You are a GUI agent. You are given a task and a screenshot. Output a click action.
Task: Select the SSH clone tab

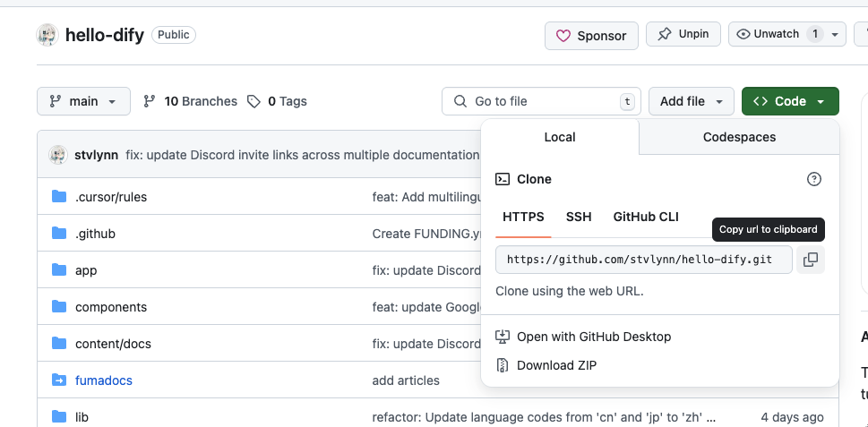(x=578, y=217)
